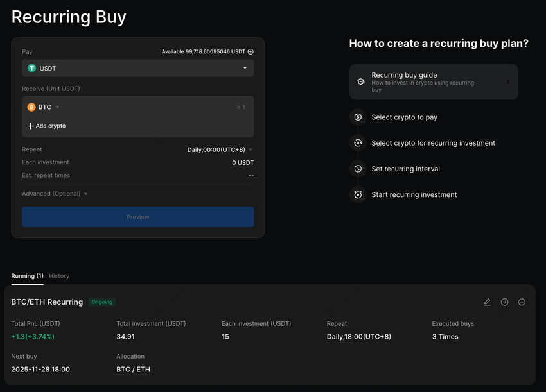
Task: Click the Select crypto to pay step icon
Action: (358, 117)
